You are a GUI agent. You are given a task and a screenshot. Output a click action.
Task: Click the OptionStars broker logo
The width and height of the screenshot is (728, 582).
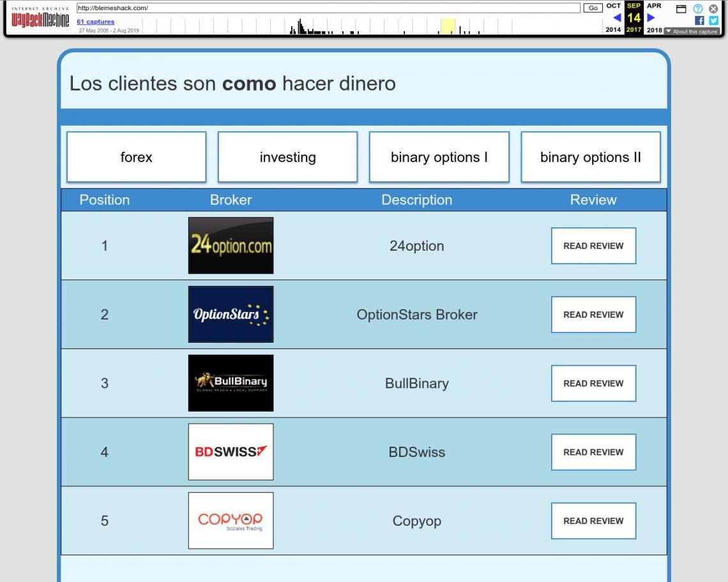click(x=231, y=314)
